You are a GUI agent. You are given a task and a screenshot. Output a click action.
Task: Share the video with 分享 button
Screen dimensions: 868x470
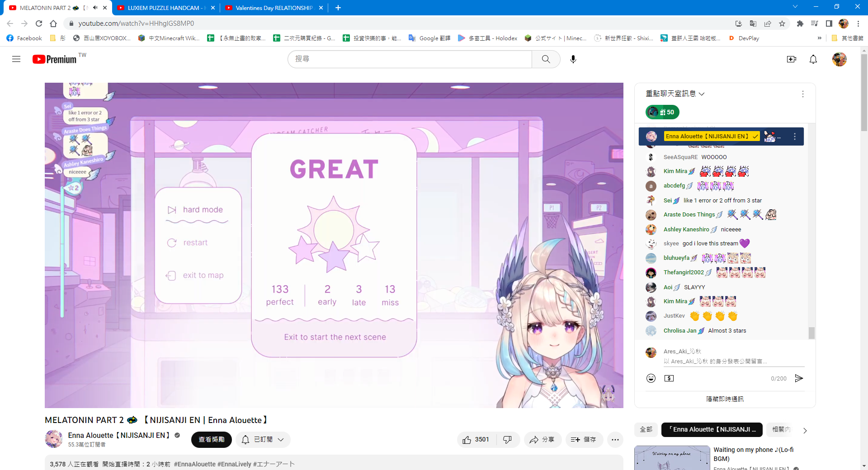click(x=542, y=440)
